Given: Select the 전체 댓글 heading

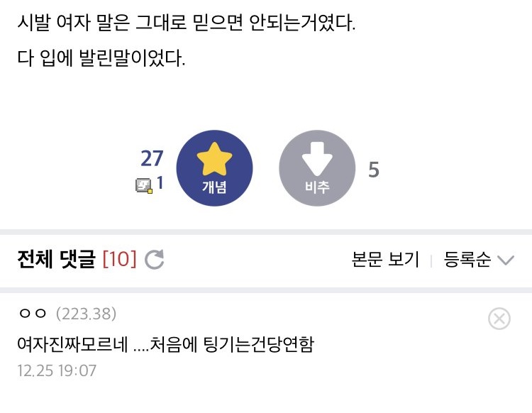Looking at the screenshot, I should coord(56,260).
